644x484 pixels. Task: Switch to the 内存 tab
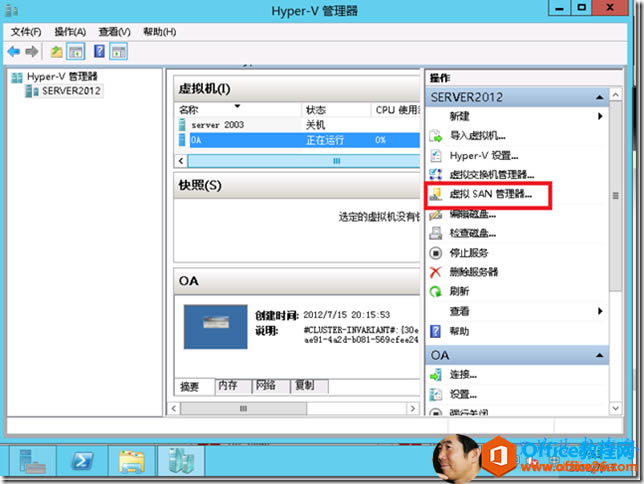click(233, 385)
